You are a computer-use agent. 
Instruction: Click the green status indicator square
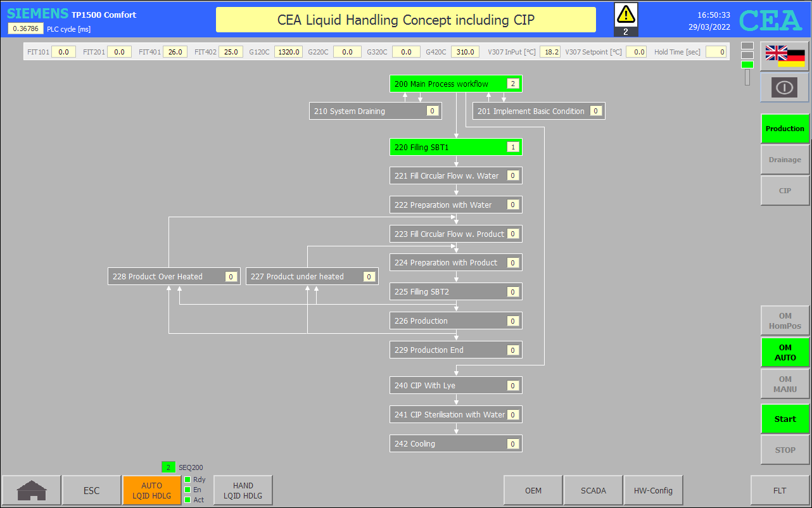pos(747,65)
